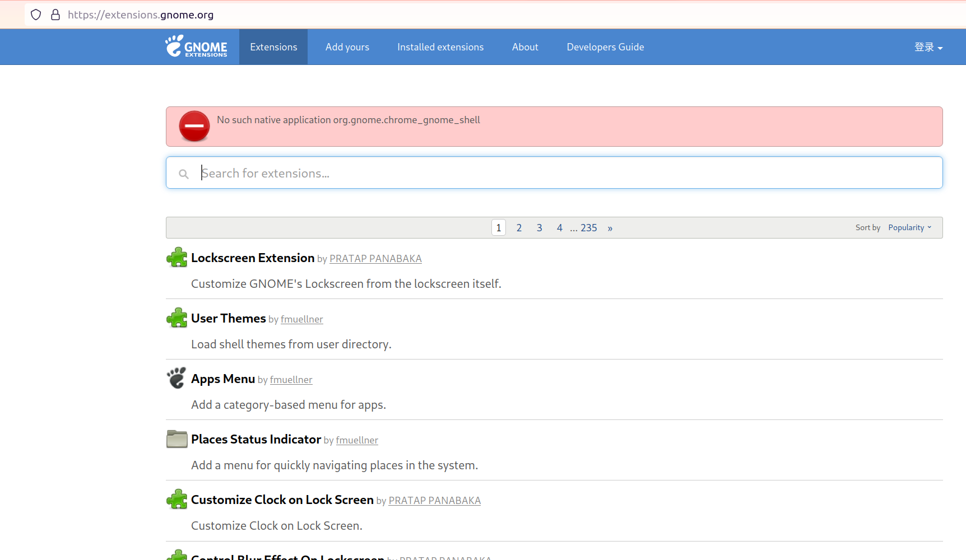Click the Places Status Indicator folder icon
966x560 pixels.
tap(177, 439)
